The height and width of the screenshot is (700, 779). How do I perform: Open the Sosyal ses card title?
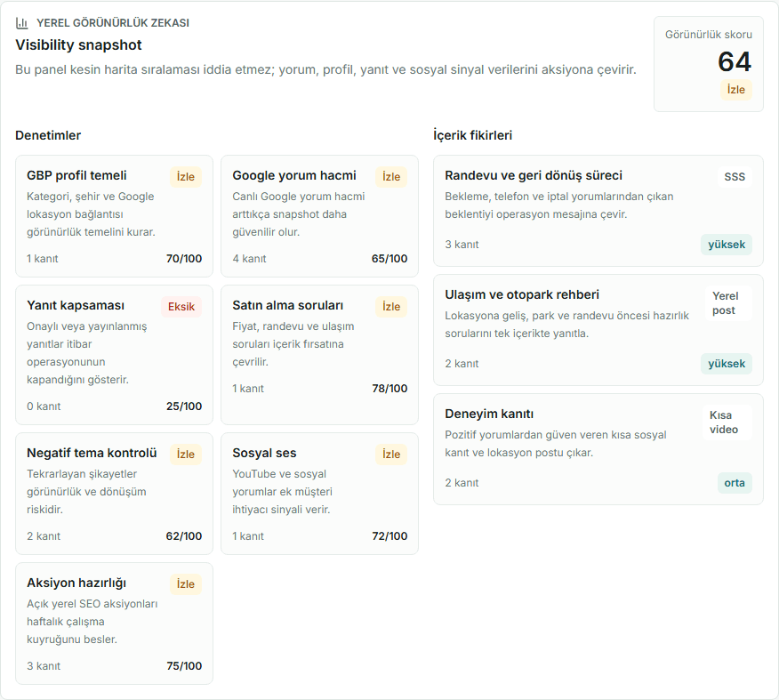point(264,453)
